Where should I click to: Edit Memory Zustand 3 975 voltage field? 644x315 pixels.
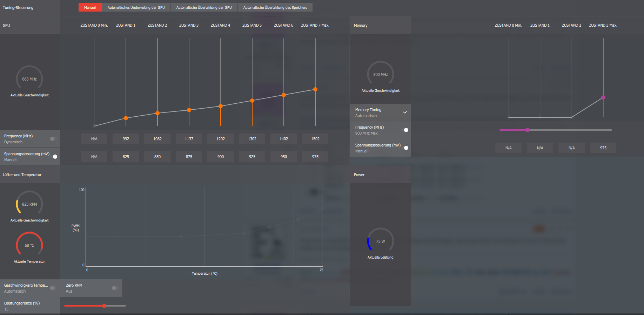(x=603, y=148)
